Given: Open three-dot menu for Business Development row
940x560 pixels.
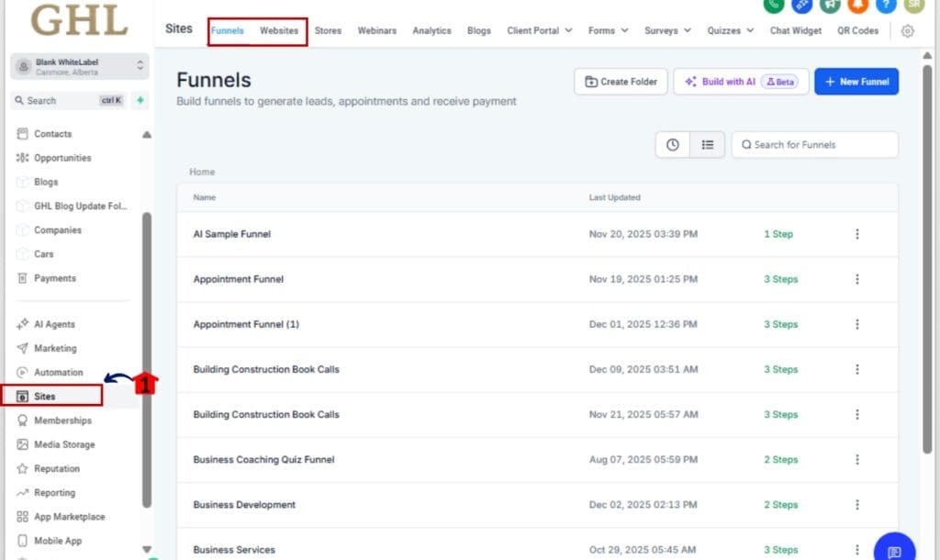Looking at the screenshot, I should 857,505.
